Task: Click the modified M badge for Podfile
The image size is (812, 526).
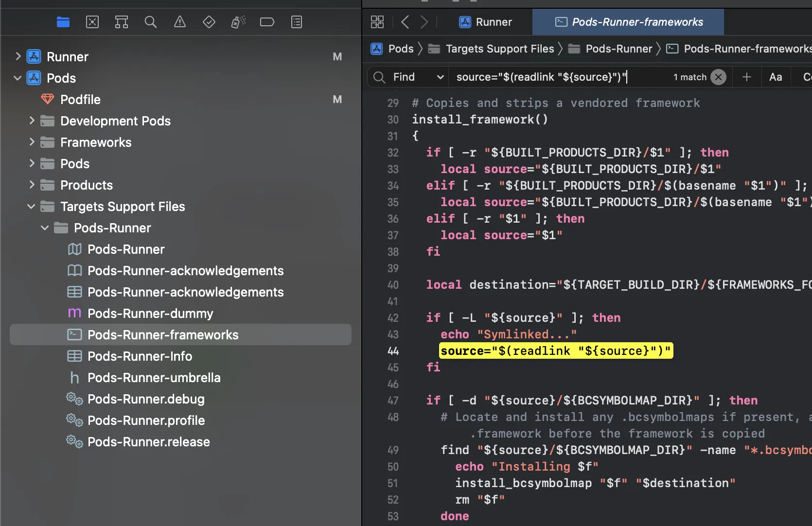Action: pos(337,99)
